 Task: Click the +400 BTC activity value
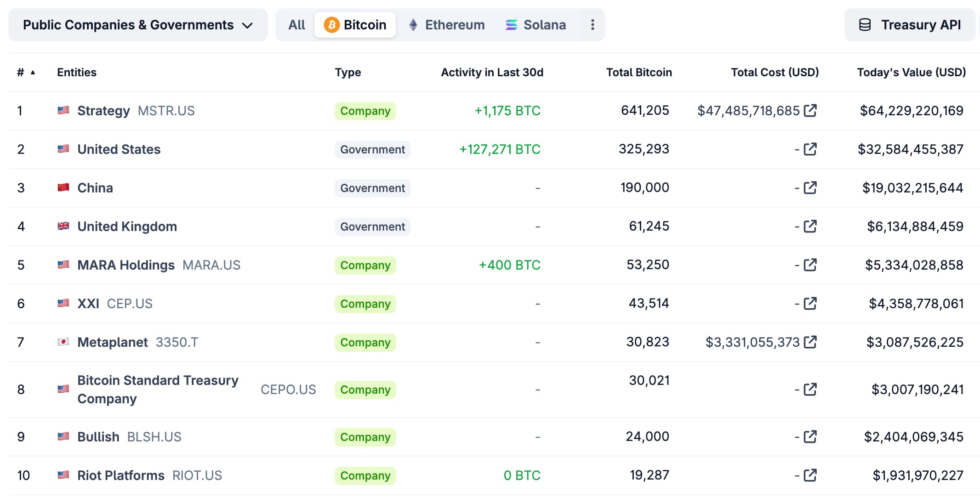[x=509, y=265]
